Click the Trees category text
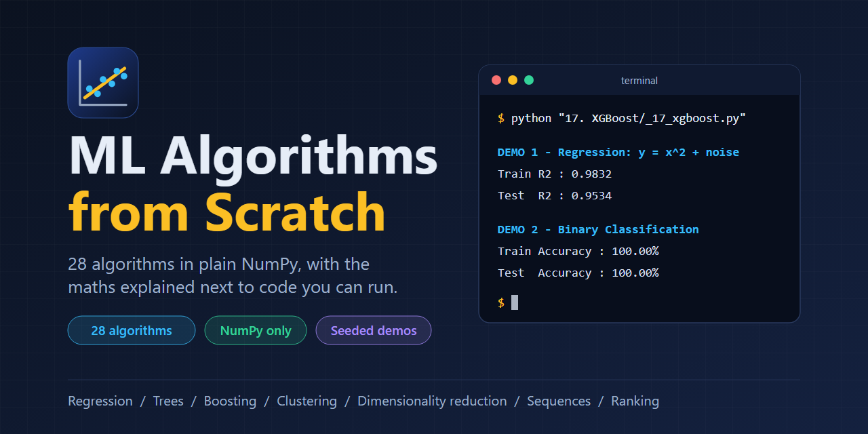Screen dimensions: 868x434 pos(168,401)
